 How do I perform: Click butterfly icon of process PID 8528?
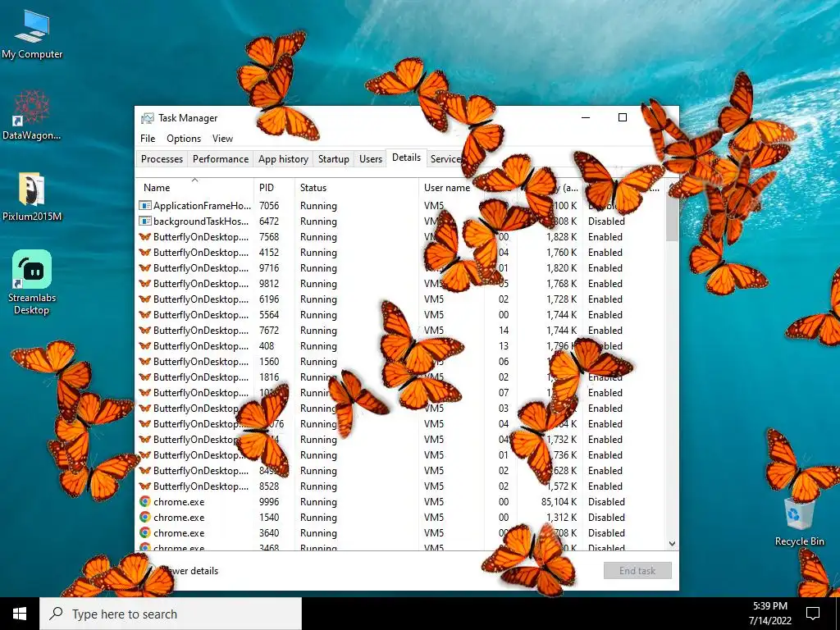(x=144, y=486)
